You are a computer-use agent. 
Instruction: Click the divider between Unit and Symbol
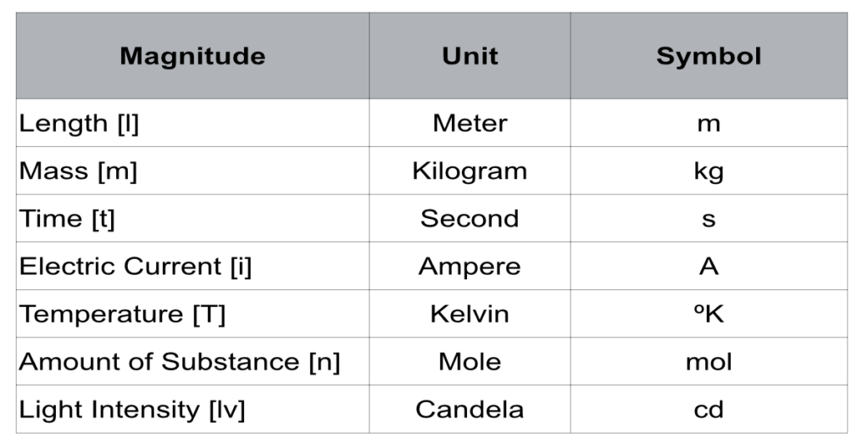coord(570,56)
